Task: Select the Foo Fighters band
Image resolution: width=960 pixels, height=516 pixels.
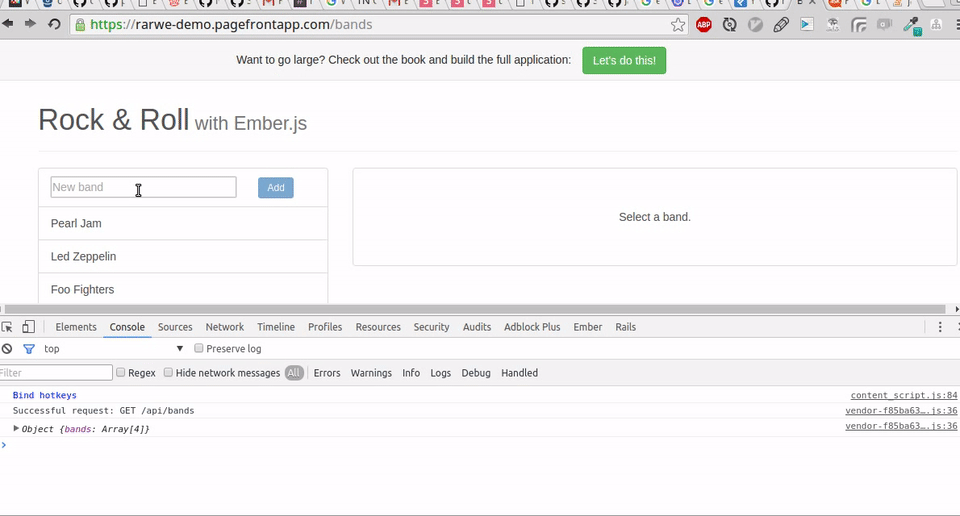Action: click(x=183, y=289)
